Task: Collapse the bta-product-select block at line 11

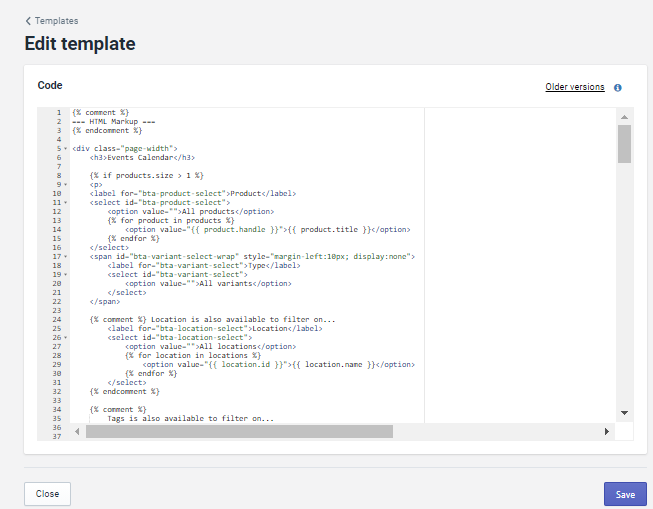Action: pos(66,202)
